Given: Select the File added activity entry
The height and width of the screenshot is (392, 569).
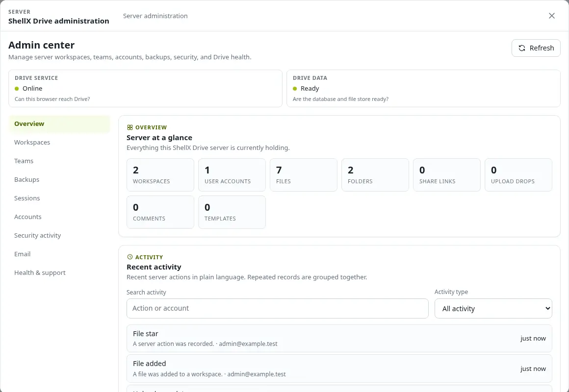Looking at the screenshot, I should pyautogui.click(x=339, y=368).
